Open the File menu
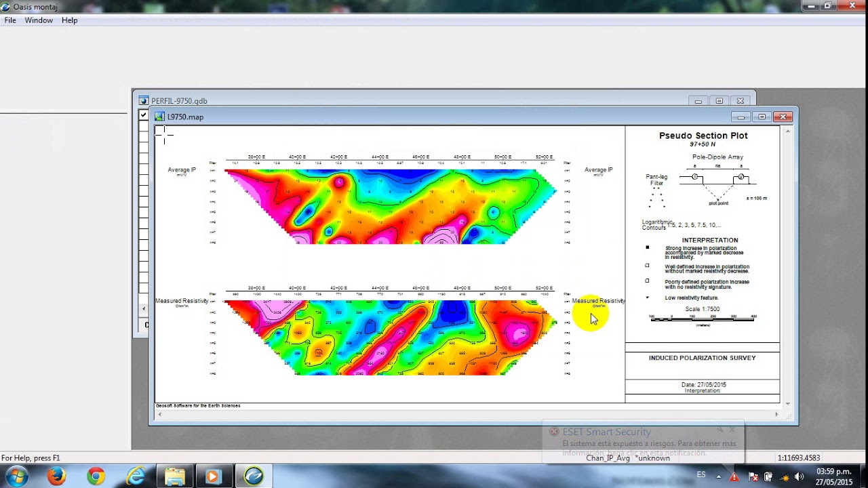 [x=10, y=20]
